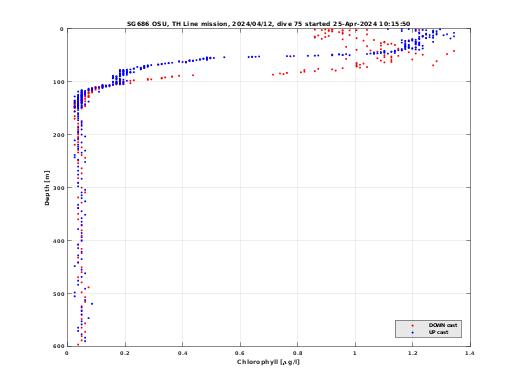The image size is (520, 390).
Task: Click the 0.8 x-axis tick label
Action: (298, 353)
